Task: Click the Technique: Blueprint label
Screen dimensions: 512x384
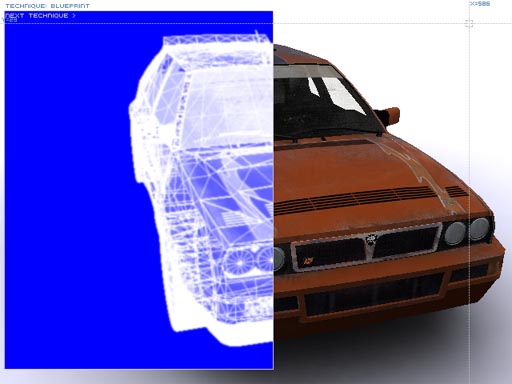Action: click(48, 6)
